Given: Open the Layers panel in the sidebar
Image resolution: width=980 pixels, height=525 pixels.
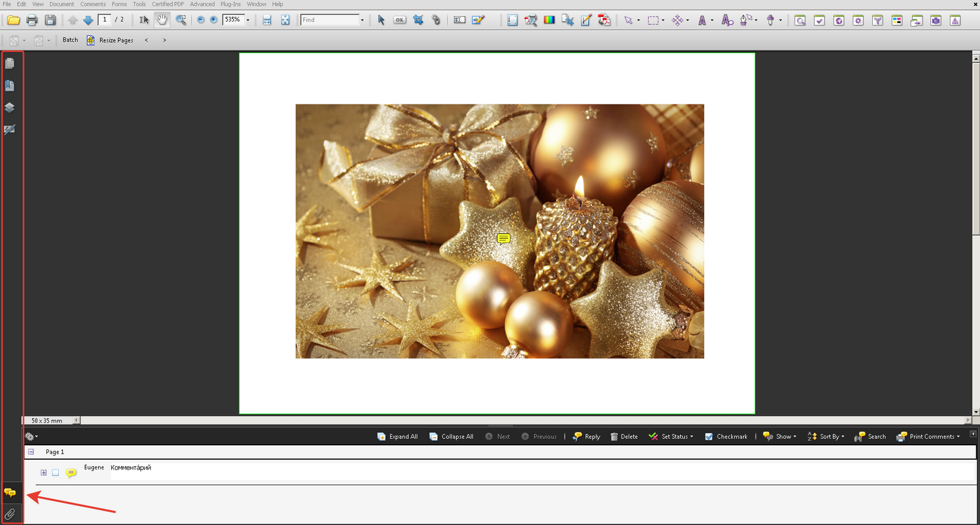Looking at the screenshot, I should [10, 108].
